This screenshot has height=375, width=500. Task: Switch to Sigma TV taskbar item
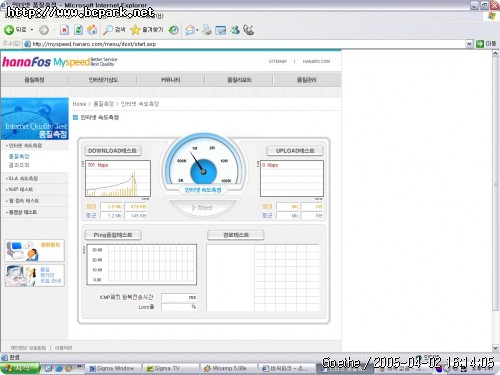click(x=171, y=368)
